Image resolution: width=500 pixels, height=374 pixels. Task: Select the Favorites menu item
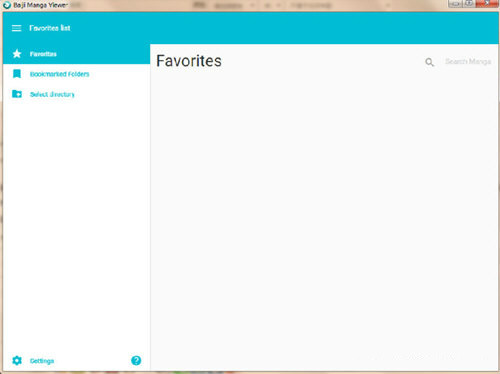coord(76,54)
